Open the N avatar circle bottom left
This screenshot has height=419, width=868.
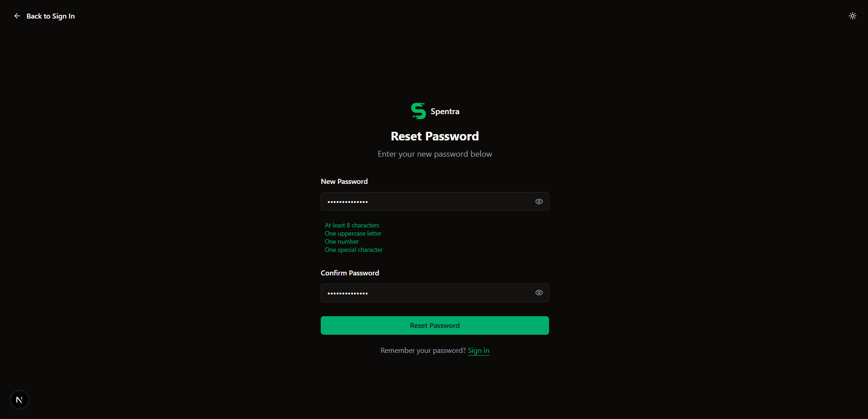click(x=19, y=400)
